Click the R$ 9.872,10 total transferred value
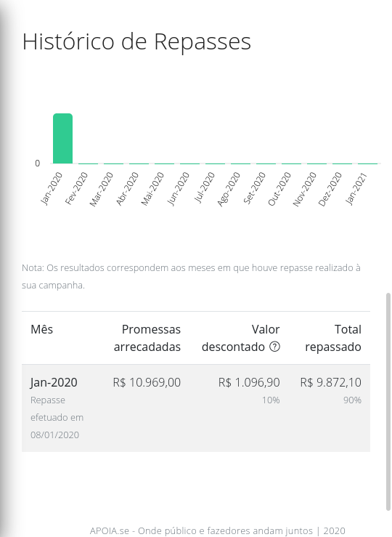Screen dimensions: 392x537 coord(331,382)
